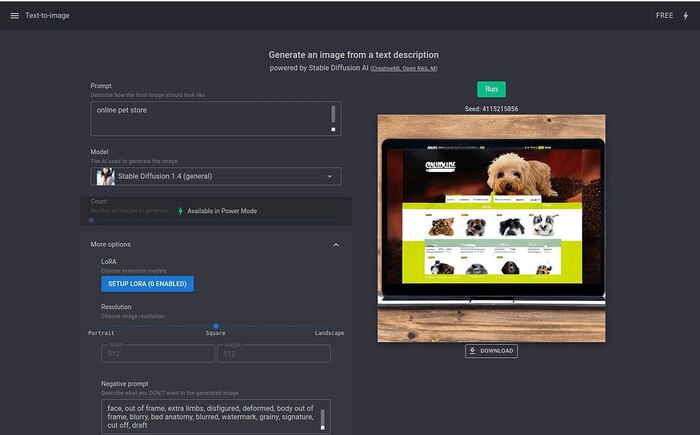Viewport: 700px width, 435px height.
Task: Open the Model dropdown selector
Action: pyautogui.click(x=215, y=177)
